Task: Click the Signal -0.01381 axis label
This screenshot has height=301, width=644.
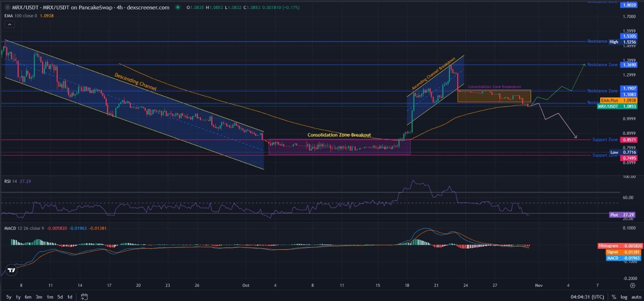Action: point(624,252)
